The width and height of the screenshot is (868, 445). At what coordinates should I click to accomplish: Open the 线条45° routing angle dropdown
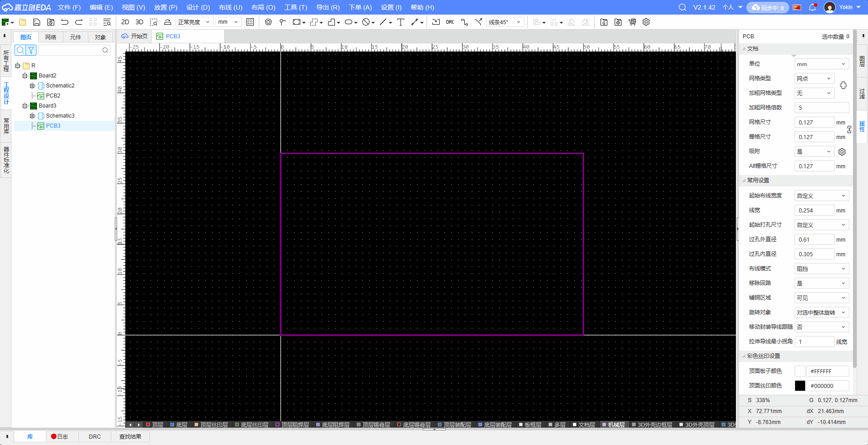[504, 22]
